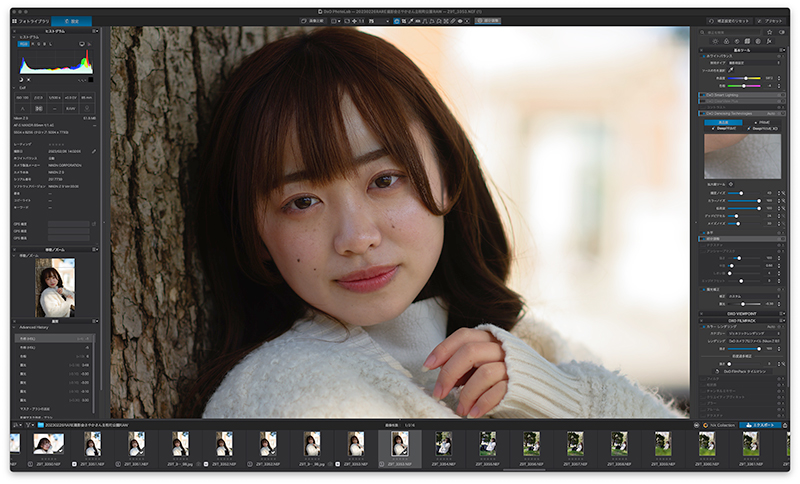Viewport: 800px width, 484px height.
Task: Open the Color tools palette (droplets icon)
Action: click(x=727, y=41)
